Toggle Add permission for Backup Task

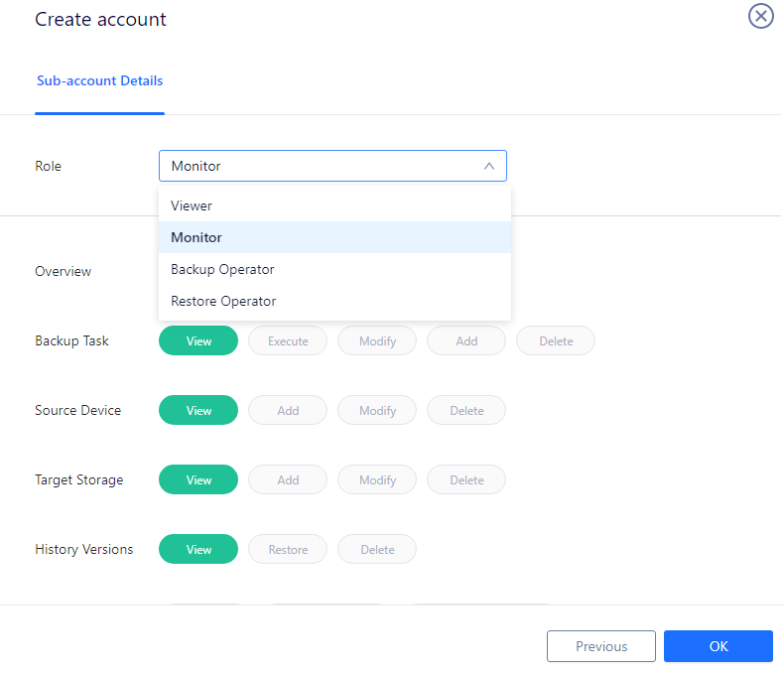pyautogui.click(x=466, y=341)
